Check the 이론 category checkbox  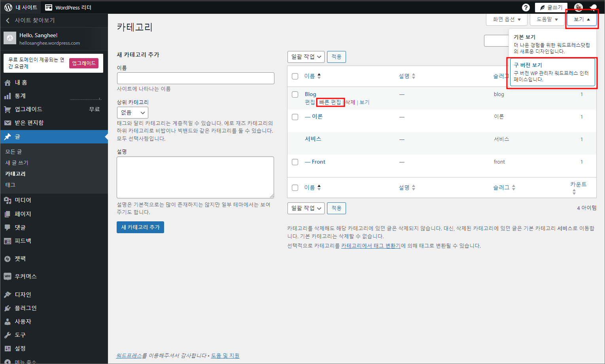pyautogui.click(x=295, y=117)
